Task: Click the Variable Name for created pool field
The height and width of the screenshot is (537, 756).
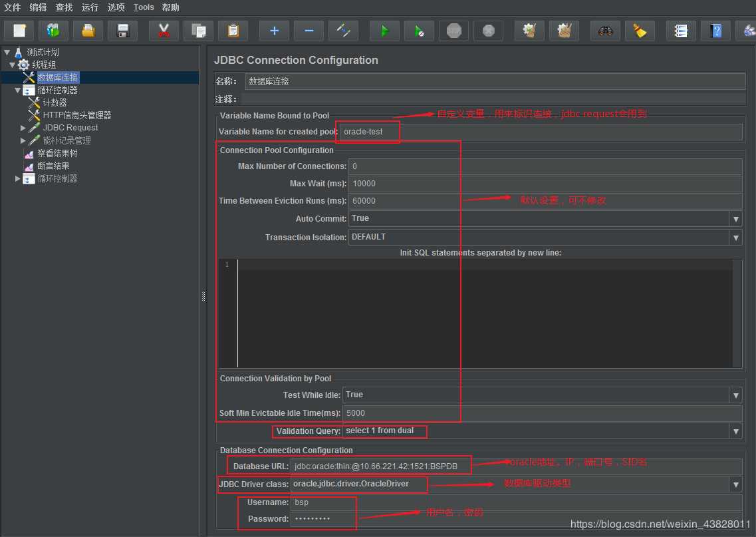Action: [x=541, y=132]
